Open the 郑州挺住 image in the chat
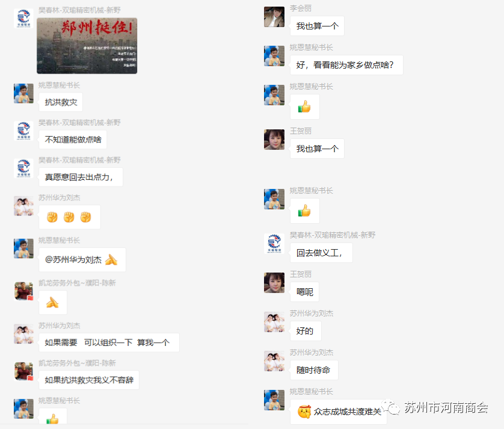Image resolution: width=504 pixels, height=429 pixels. coord(87,46)
